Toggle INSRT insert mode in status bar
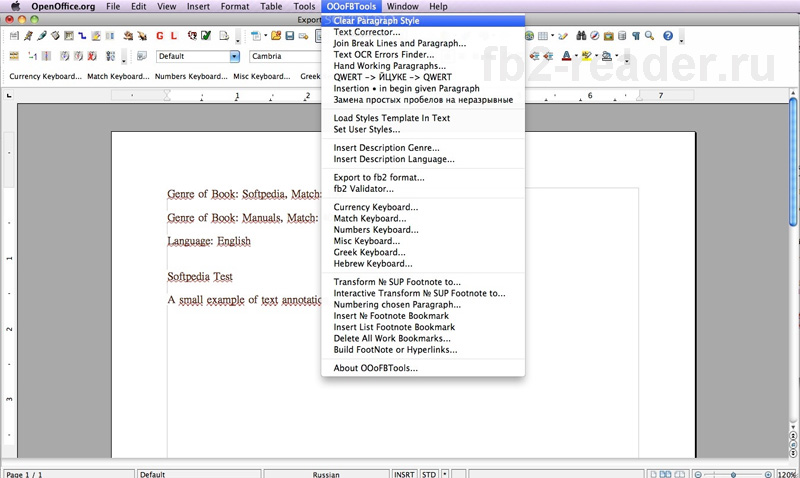This screenshot has height=478, width=800. point(404,474)
